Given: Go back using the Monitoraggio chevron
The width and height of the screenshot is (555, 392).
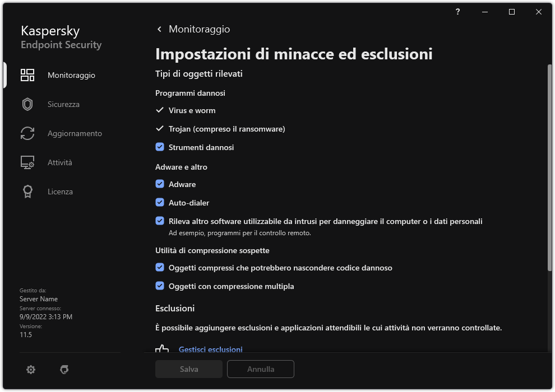Looking at the screenshot, I should (x=159, y=29).
